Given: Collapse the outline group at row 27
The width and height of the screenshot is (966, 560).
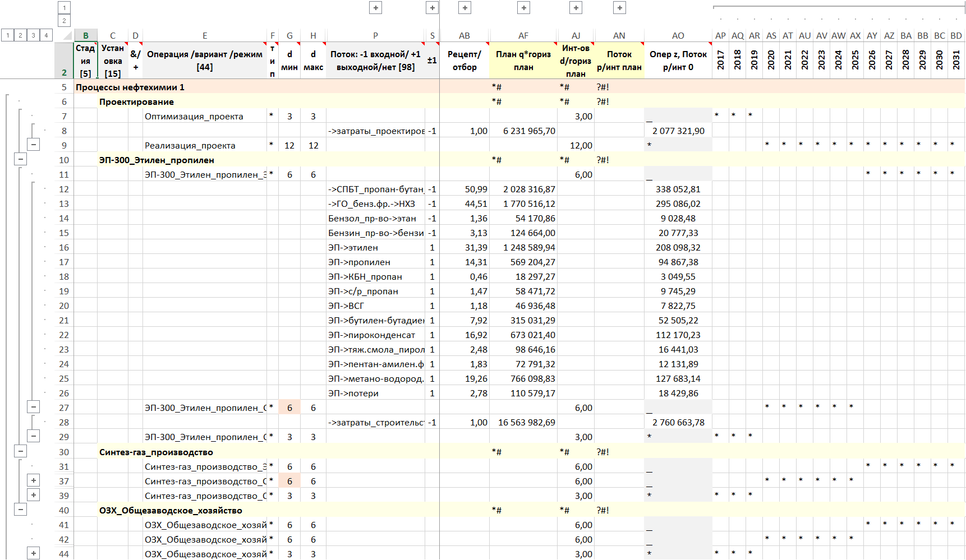Looking at the screenshot, I should 34,408.
